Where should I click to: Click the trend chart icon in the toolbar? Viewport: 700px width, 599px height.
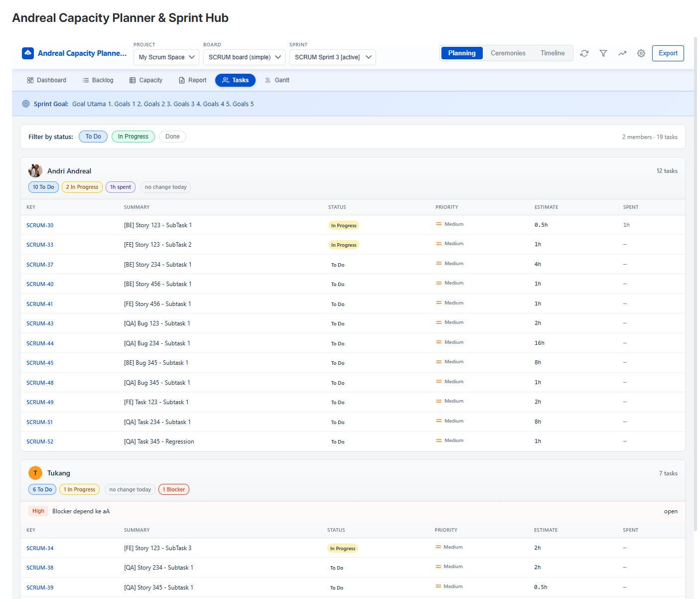(622, 53)
